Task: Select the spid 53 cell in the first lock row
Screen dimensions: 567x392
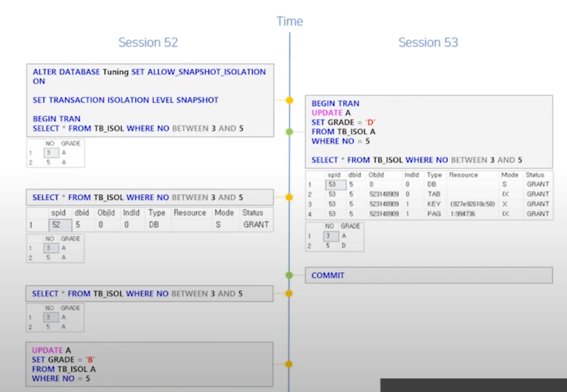Action: click(x=335, y=185)
